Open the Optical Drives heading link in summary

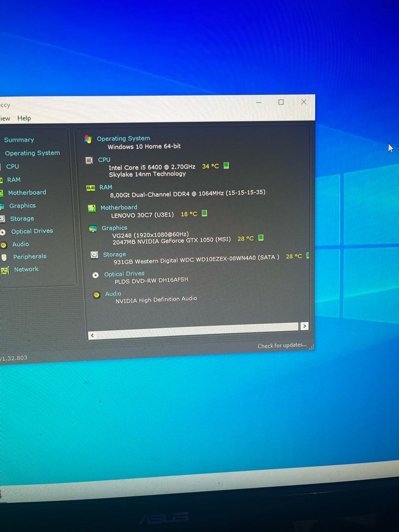124,274
